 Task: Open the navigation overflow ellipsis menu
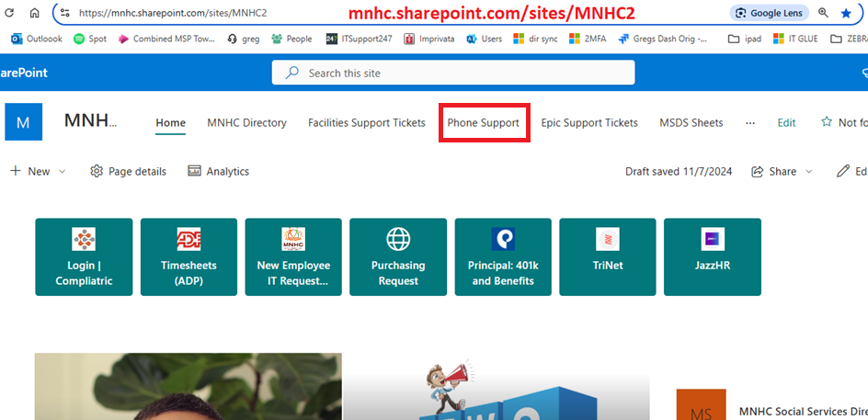750,122
